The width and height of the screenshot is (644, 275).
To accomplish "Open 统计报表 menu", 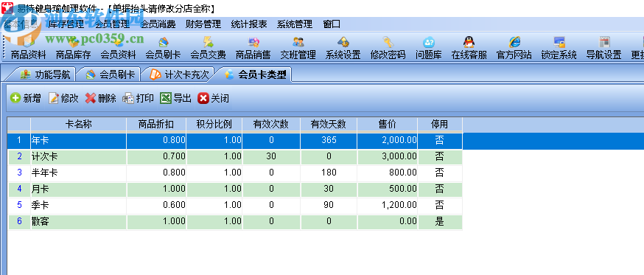I will click(249, 24).
